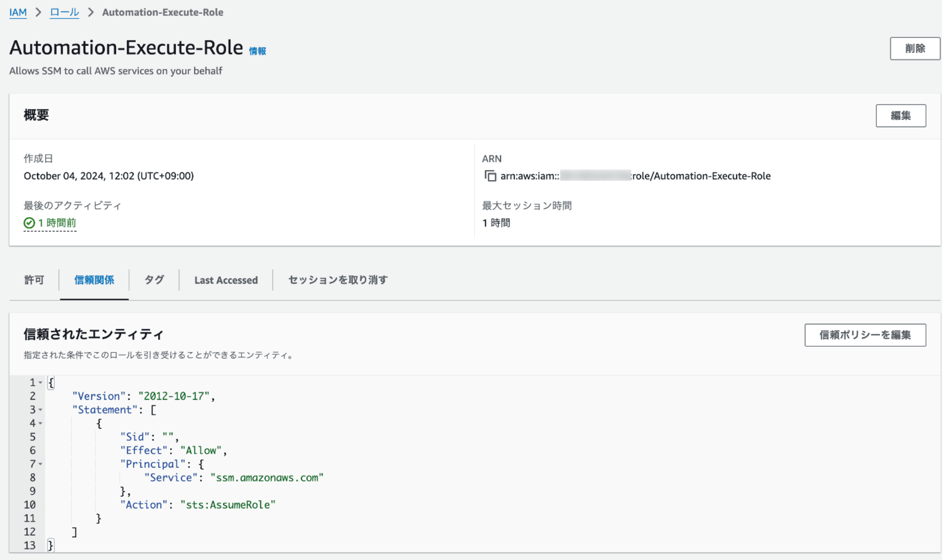
Task: Click the description Allows SSM to call AWS services
Action: click(x=116, y=71)
